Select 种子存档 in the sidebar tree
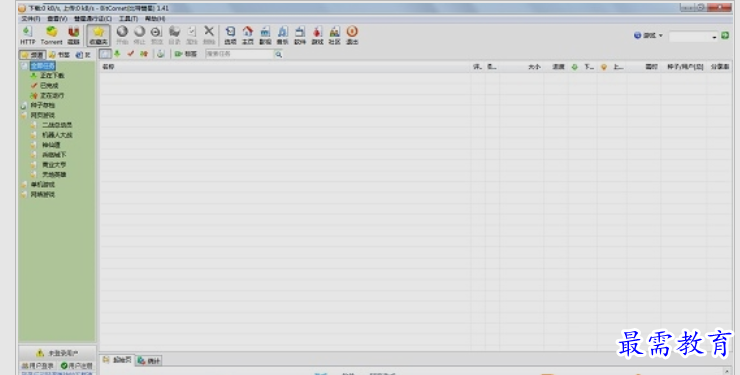The height and width of the screenshot is (375, 740). (x=43, y=105)
